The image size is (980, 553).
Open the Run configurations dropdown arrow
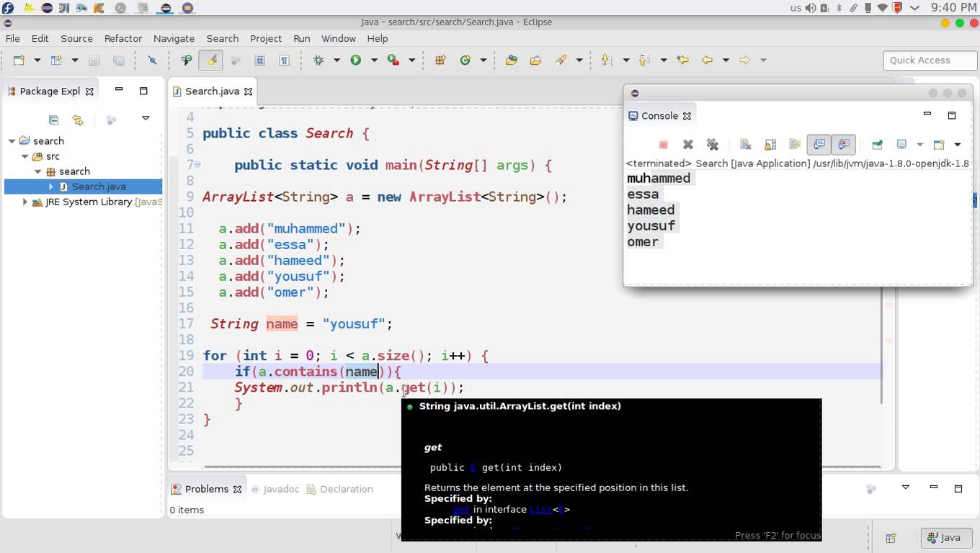click(375, 60)
